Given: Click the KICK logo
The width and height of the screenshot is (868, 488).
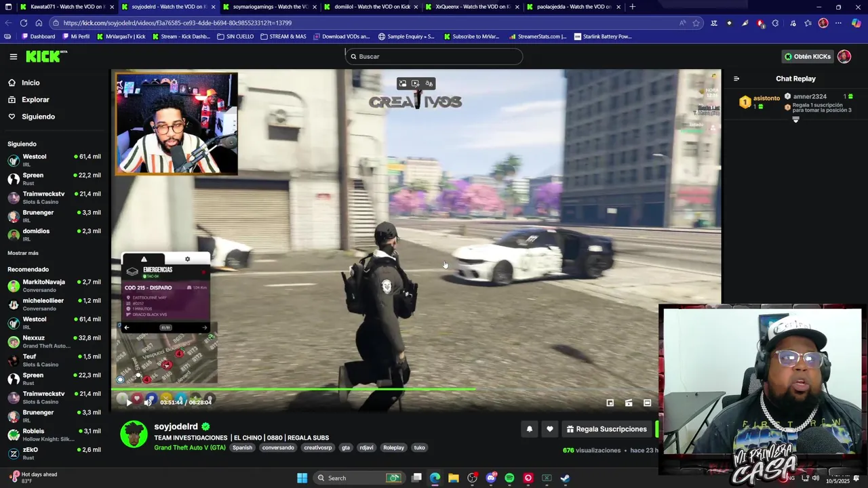Looking at the screenshot, I should pyautogui.click(x=46, y=56).
